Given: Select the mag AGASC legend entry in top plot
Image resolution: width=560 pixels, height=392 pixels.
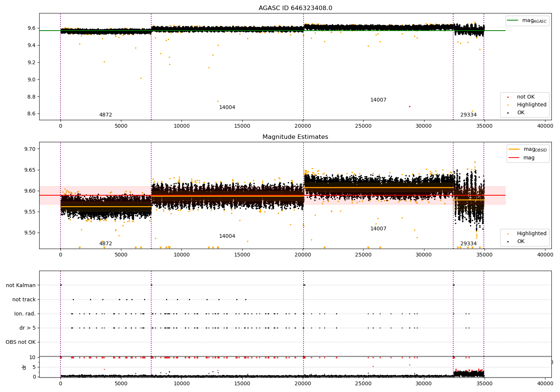Looking at the screenshot, I should coord(527,21).
